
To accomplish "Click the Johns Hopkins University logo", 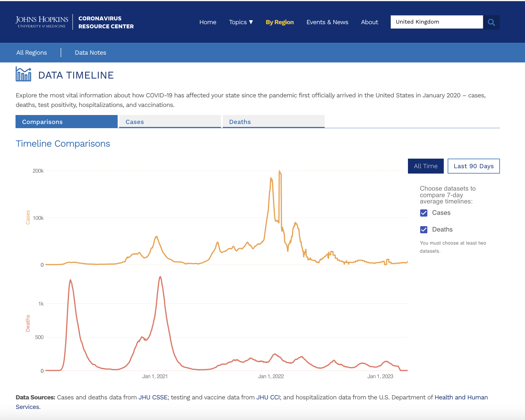I will pos(42,22).
